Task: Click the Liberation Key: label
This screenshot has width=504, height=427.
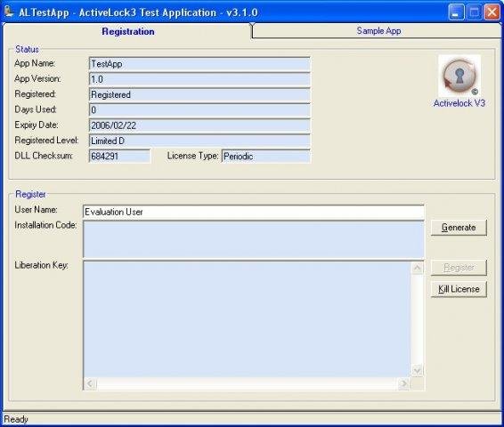Action: (x=42, y=265)
